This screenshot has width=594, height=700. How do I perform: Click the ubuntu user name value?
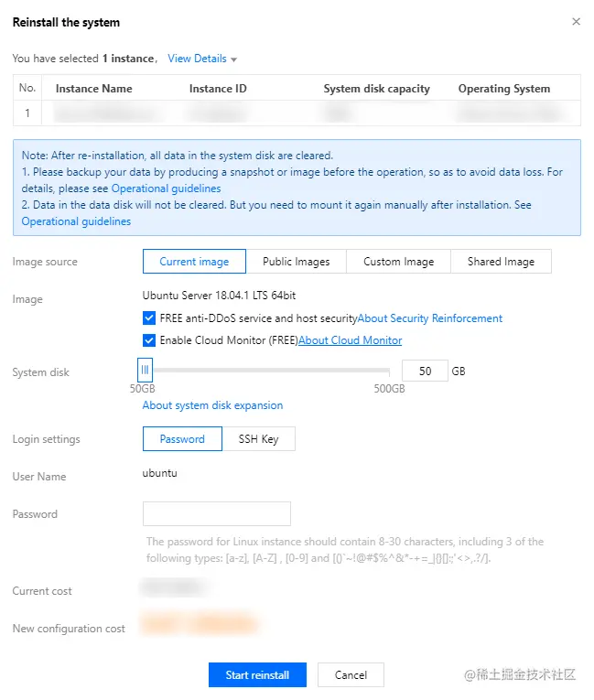[159, 473]
